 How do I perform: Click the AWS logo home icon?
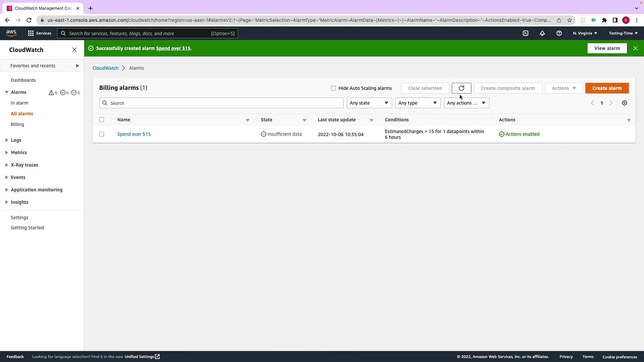click(x=11, y=33)
